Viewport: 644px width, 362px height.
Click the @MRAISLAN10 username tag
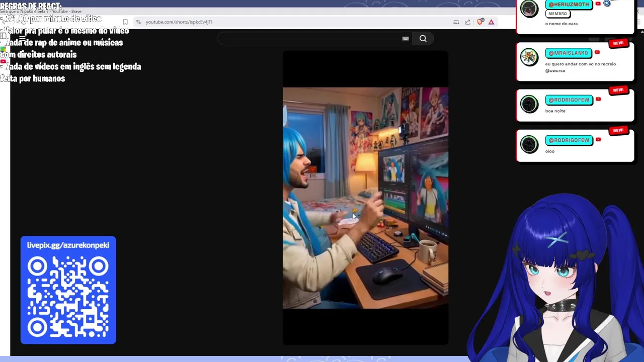568,53
